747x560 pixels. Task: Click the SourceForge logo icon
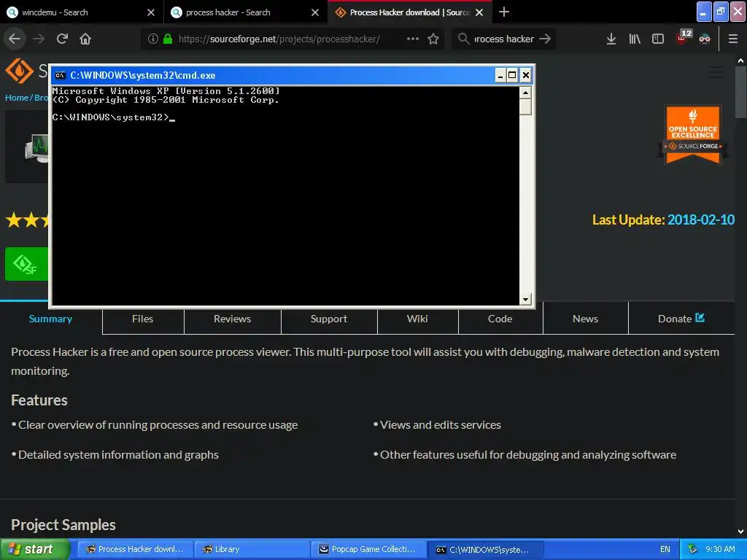click(x=20, y=71)
